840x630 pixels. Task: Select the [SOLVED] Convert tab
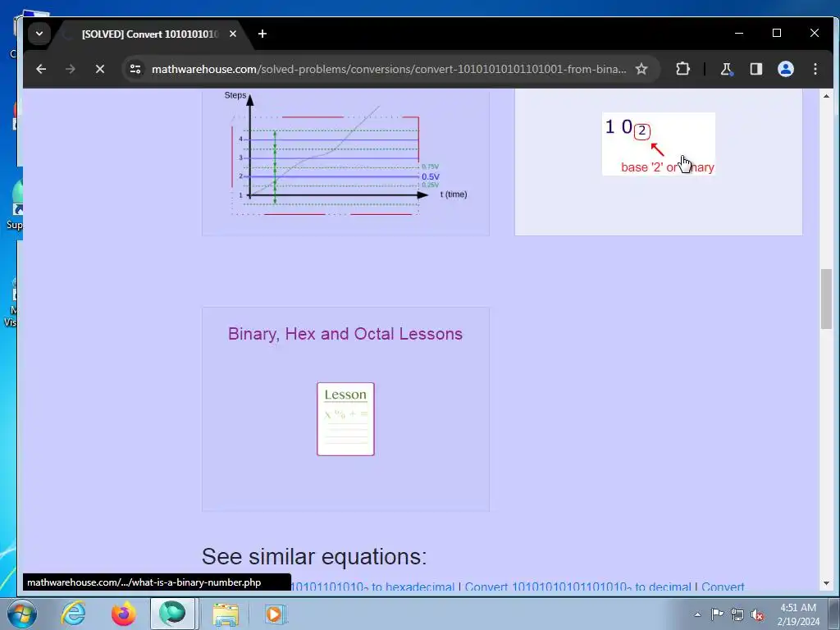(150, 34)
